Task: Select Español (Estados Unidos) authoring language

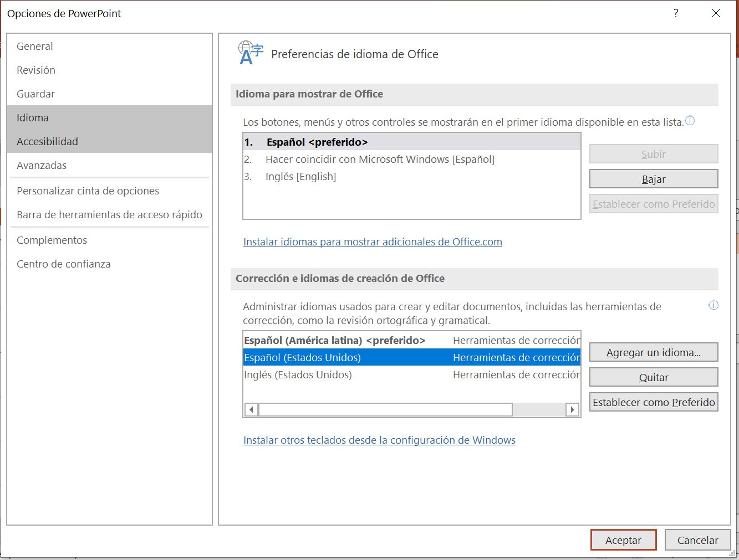Action: (412, 357)
